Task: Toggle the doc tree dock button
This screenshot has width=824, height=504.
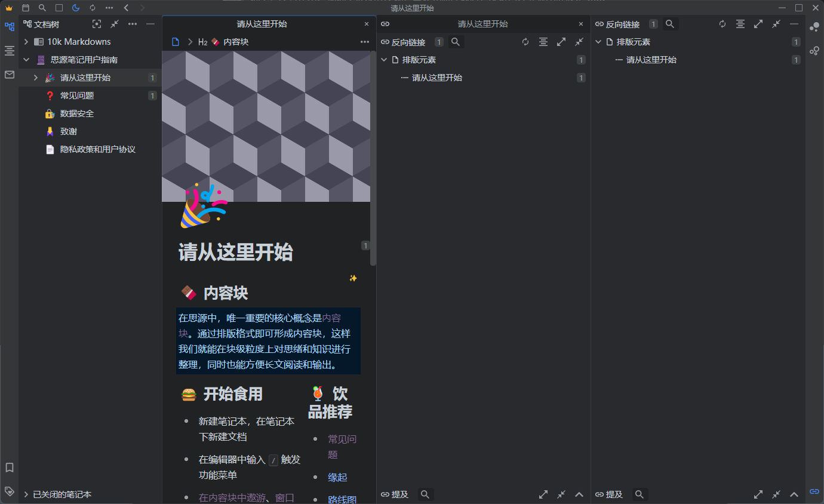Action: coord(9,27)
